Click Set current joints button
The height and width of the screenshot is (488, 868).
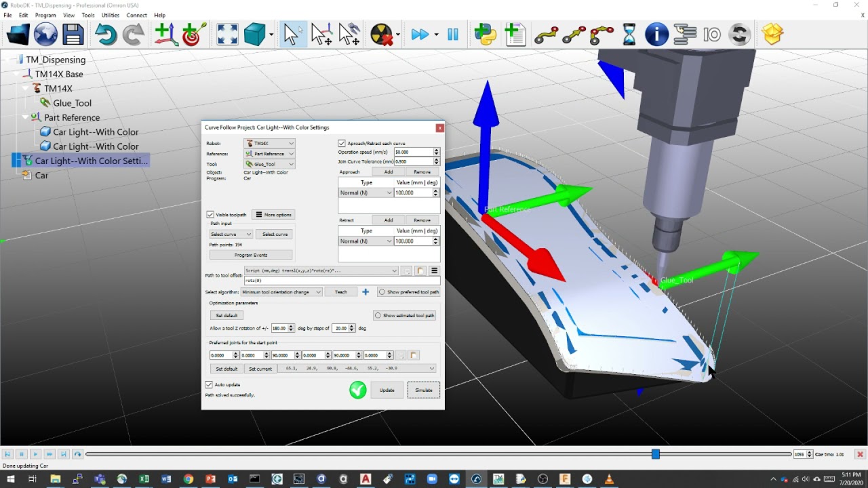(260, 369)
